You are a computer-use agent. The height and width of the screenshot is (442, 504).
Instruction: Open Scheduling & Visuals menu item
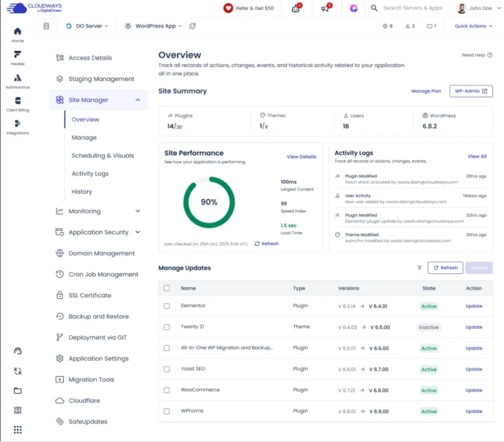tap(102, 156)
